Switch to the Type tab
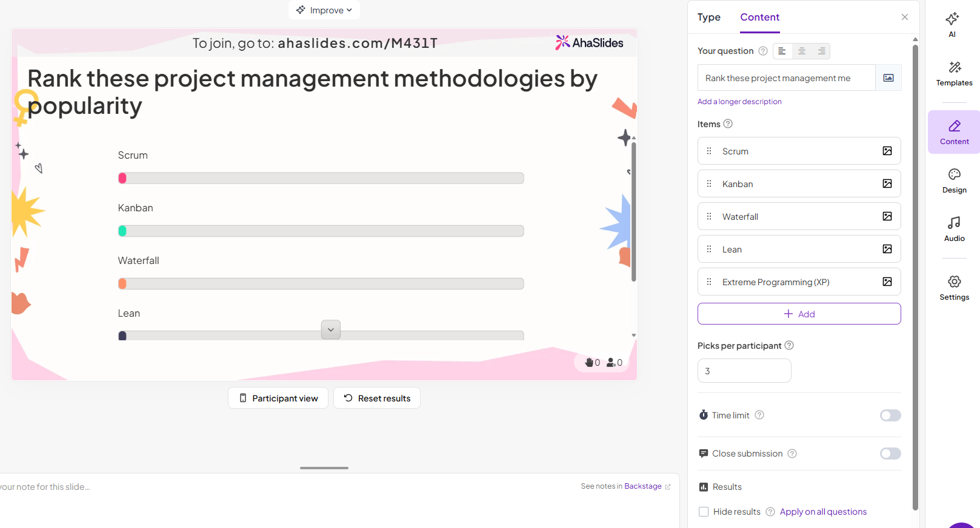The height and width of the screenshot is (528, 980). tap(708, 18)
